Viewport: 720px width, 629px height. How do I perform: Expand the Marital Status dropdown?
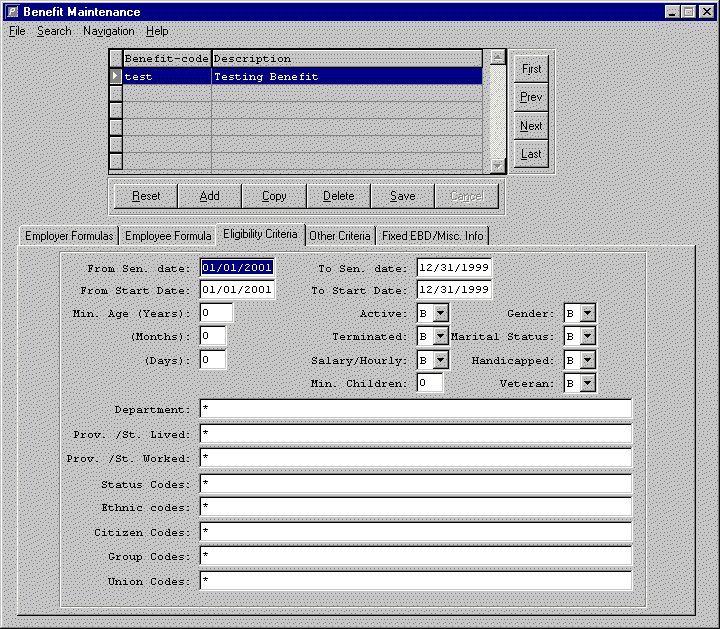[x=587, y=337]
